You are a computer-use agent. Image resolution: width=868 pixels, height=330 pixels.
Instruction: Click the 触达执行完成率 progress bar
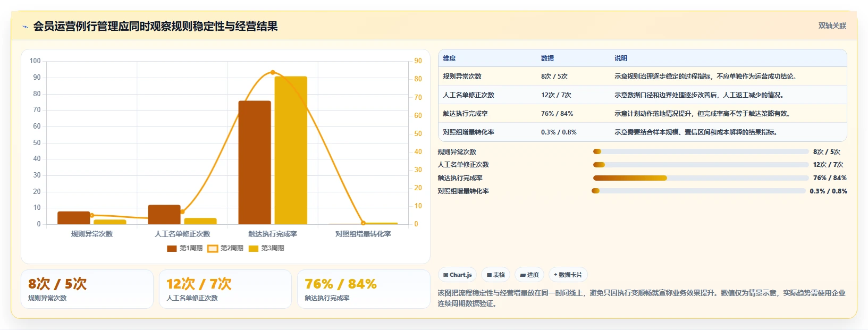pos(701,178)
